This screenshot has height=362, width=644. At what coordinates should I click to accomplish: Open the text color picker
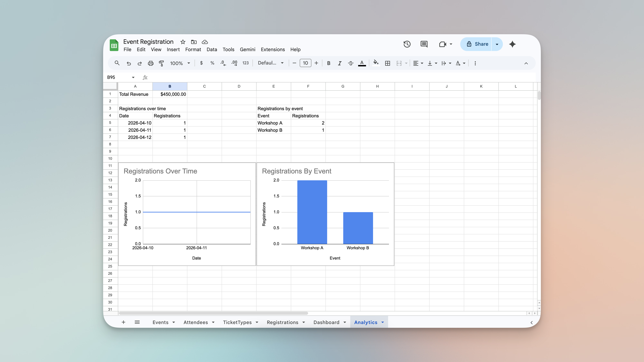click(x=362, y=63)
